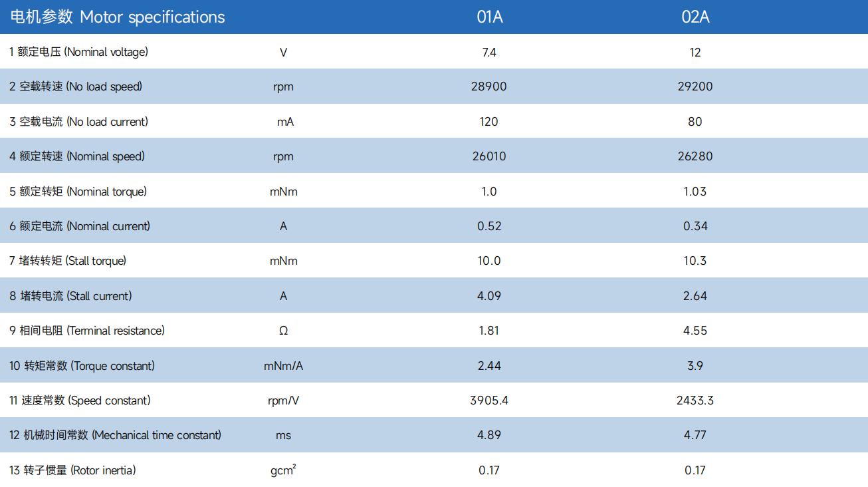The width and height of the screenshot is (868, 487).
Task: Click the Rotor inertia row label
Action: pos(72,470)
